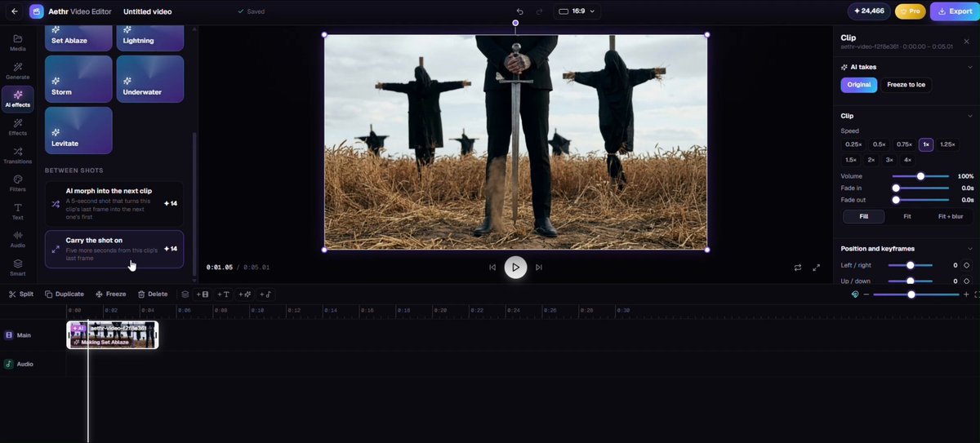Choose AI morph into the next clip
The width and height of the screenshot is (980, 443).
tap(114, 203)
